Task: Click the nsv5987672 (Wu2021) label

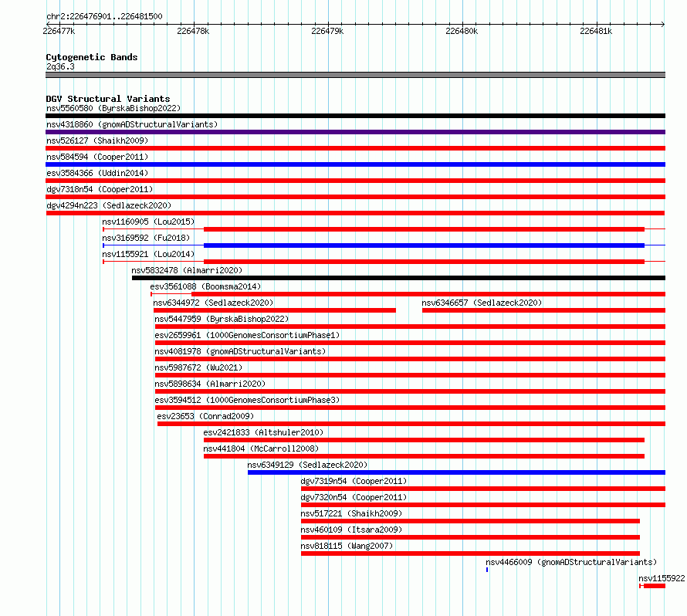Action: point(198,367)
